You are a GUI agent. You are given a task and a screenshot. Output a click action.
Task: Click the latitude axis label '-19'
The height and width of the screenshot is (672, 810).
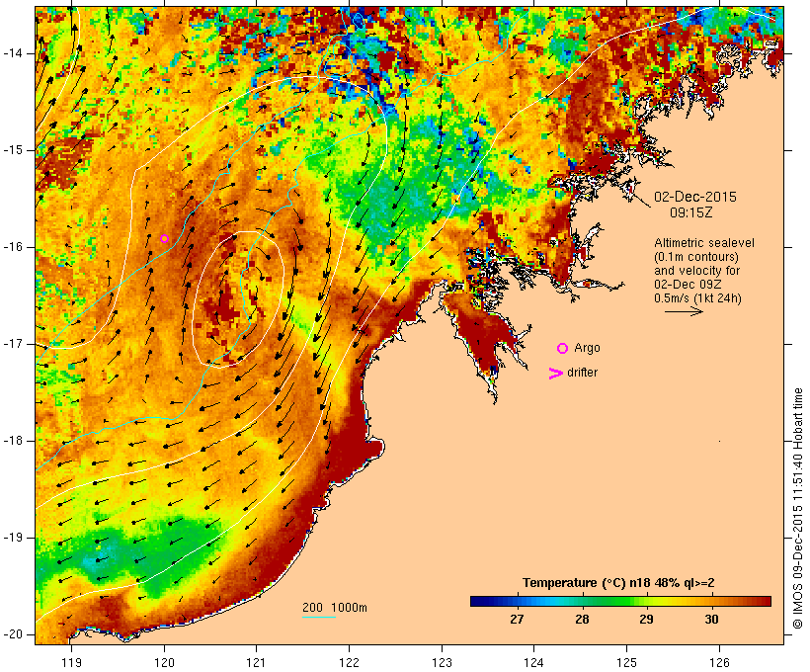click(13, 538)
